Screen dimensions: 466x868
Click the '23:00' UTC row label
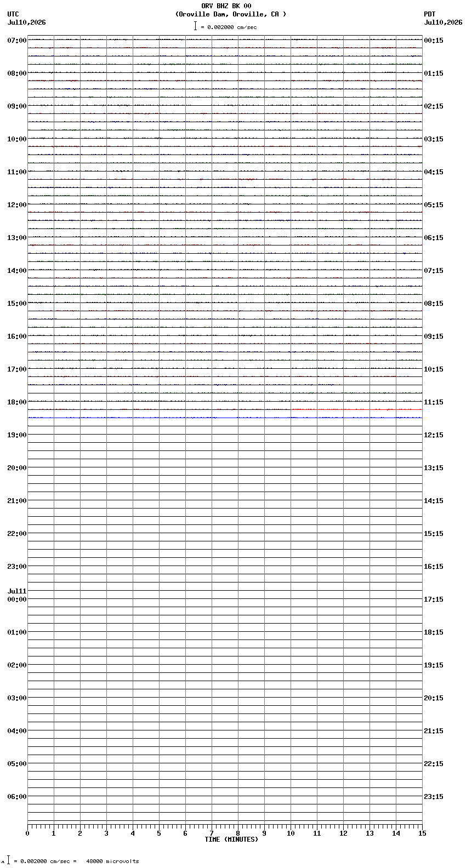(17, 567)
